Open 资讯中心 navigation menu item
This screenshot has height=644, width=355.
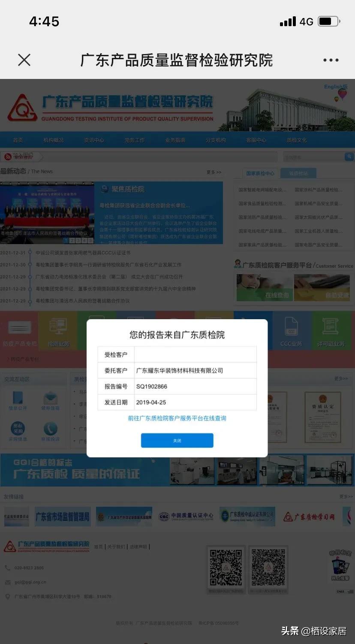click(94, 140)
